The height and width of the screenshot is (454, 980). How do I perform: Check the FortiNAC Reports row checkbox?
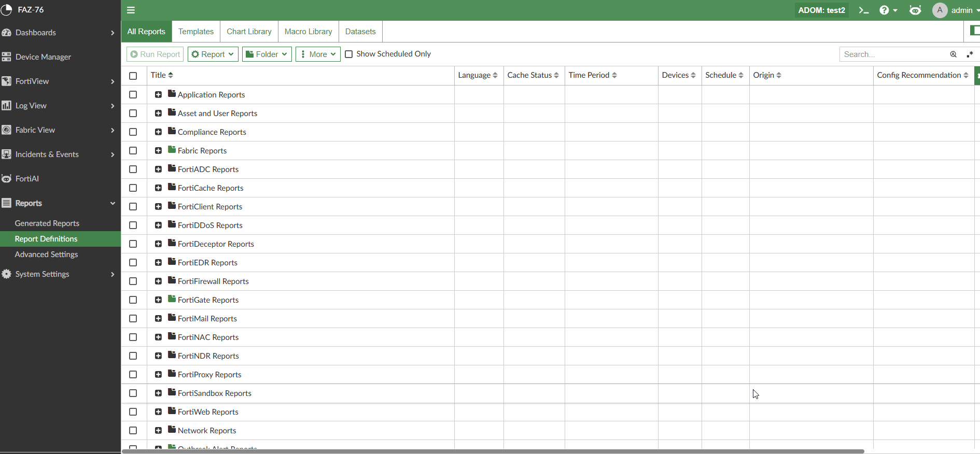pyautogui.click(x=133, y=337)
